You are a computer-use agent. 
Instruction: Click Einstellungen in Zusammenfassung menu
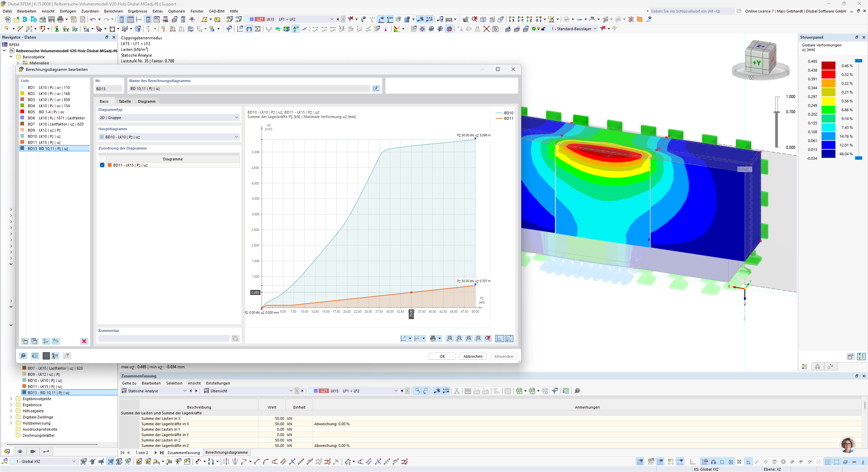(218, 383)
